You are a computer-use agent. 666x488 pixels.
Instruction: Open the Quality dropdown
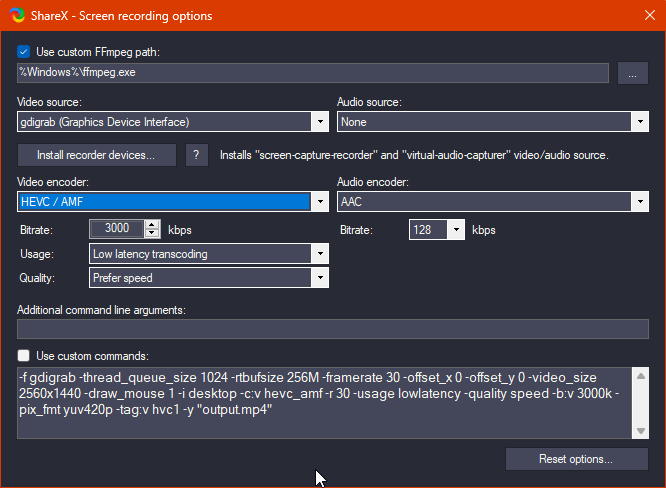209,278
